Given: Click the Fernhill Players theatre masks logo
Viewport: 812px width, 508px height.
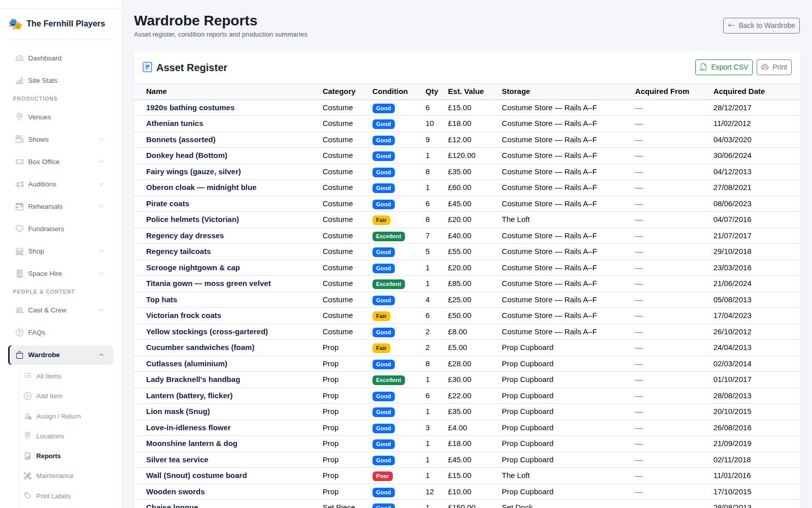Looking at the screenshot, I should coord(15,24).
